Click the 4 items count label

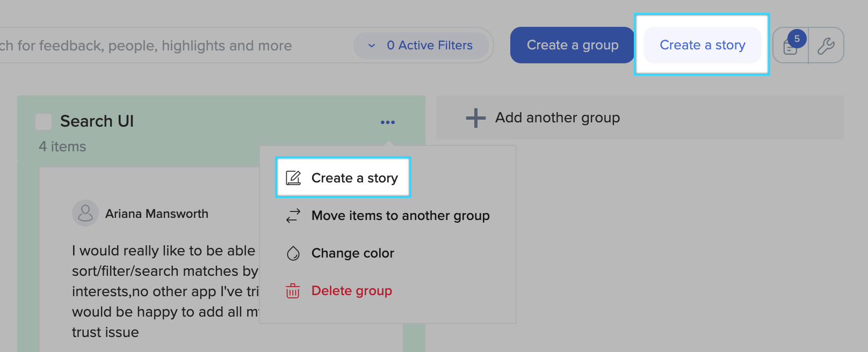(x=62, y=146)
